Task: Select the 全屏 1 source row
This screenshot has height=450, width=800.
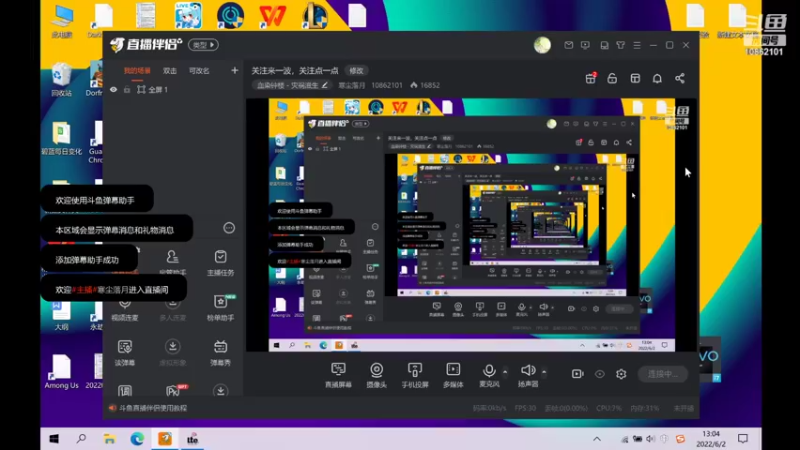Action: pyautogui.click(x=173, y=90)
